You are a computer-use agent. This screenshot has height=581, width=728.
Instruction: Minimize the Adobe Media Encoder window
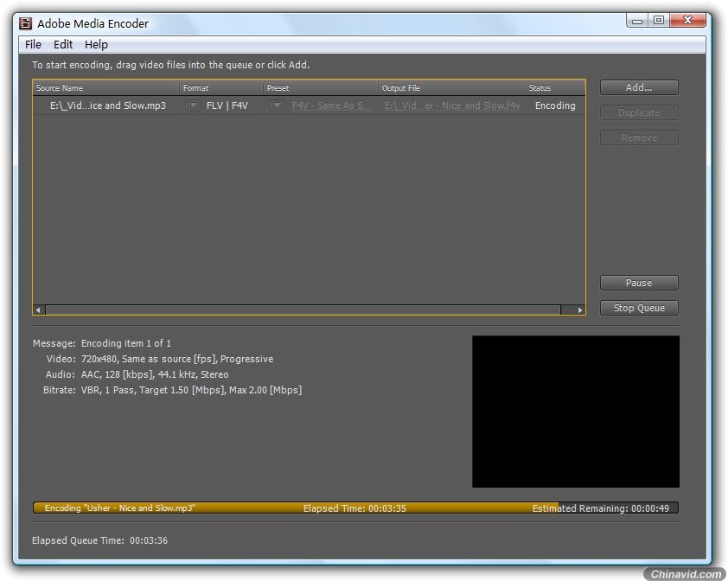pyautogui.click(x=637, y=21)
